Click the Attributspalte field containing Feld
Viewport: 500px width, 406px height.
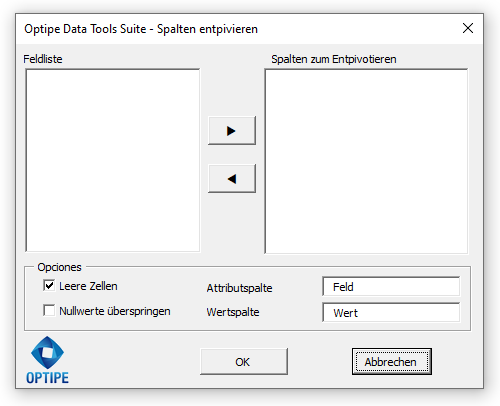(391, 286)
